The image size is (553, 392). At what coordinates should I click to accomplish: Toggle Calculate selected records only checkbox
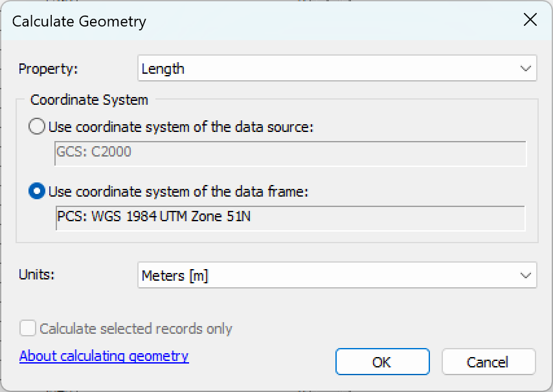[x=27, y=328]
